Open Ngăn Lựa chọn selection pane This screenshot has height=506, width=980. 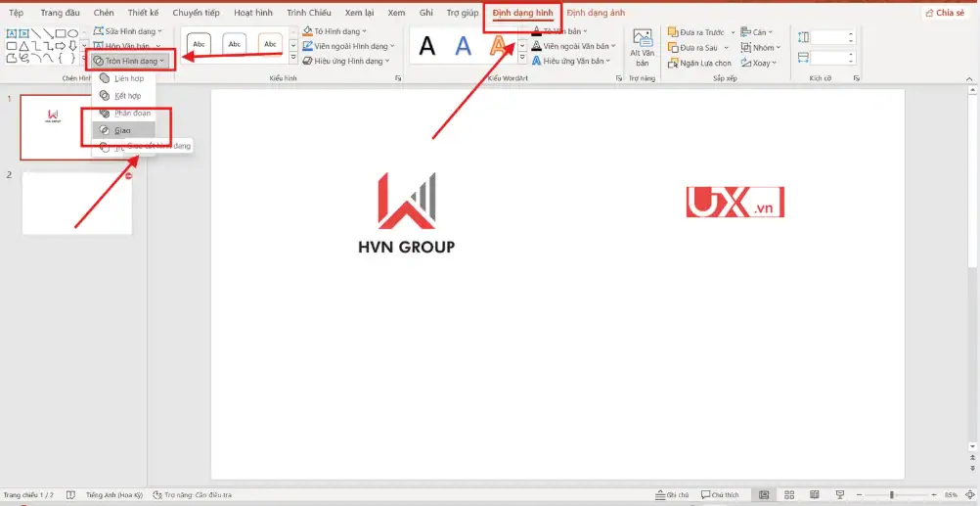[699, 64]
